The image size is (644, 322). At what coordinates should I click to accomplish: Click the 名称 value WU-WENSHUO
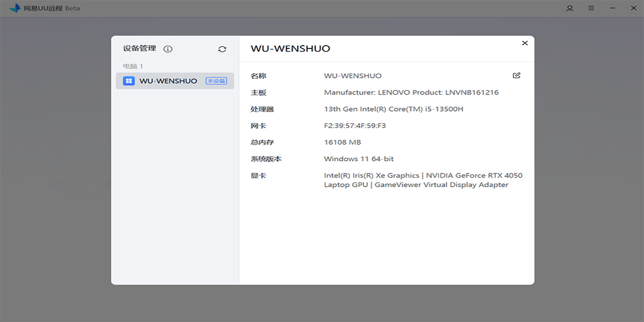coord(353,76)
